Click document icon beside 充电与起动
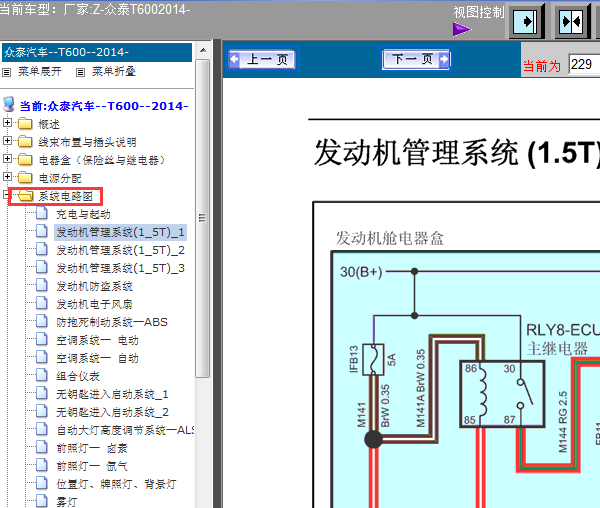 42,213
